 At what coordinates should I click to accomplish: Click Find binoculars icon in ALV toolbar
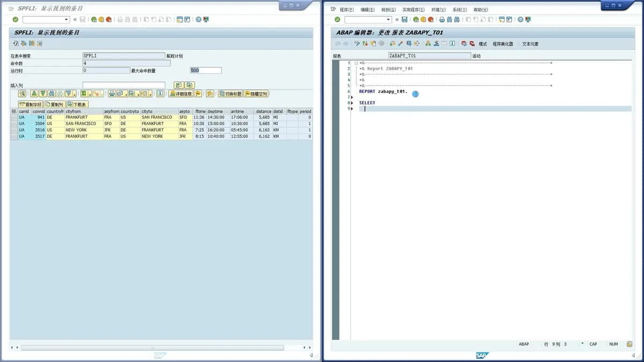click(51, 93)
